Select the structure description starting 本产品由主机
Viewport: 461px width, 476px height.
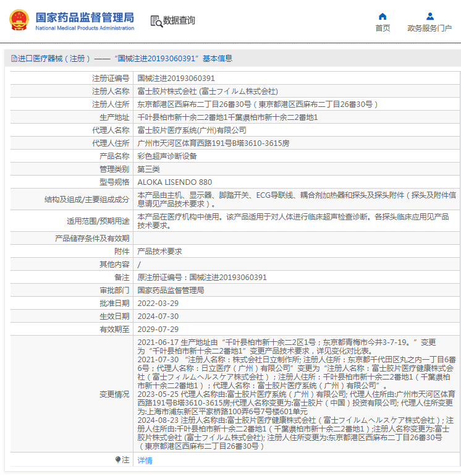297,200
